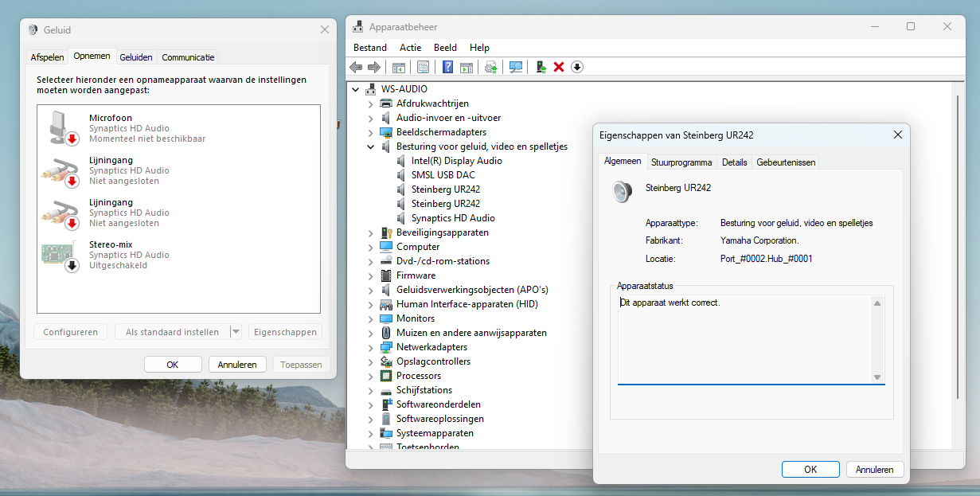Screen dimensions: 980x496
Task: Collapse the WS-AUDIO root node
Action: (356, 89)
